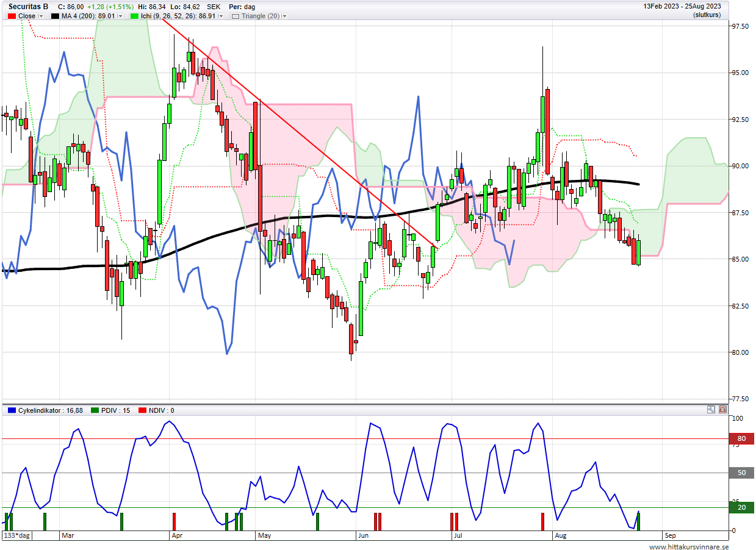Select the Triangle (20) legend label
This screenshot has height=550, width=756.
261,16
